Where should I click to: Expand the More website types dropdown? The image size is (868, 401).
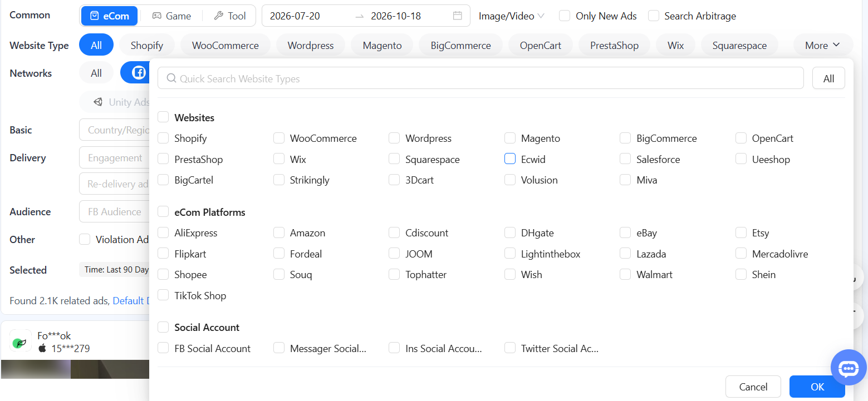tap(822, 45)
